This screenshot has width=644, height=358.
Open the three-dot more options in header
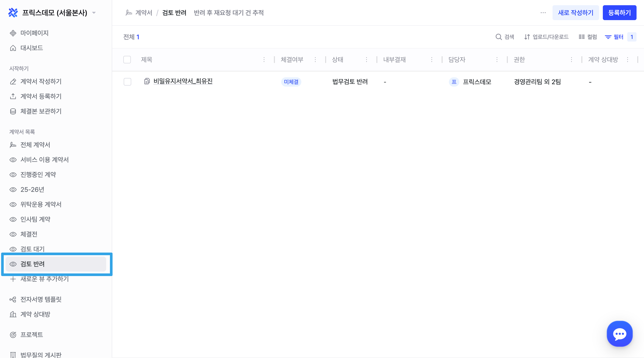tap(543, 13)
